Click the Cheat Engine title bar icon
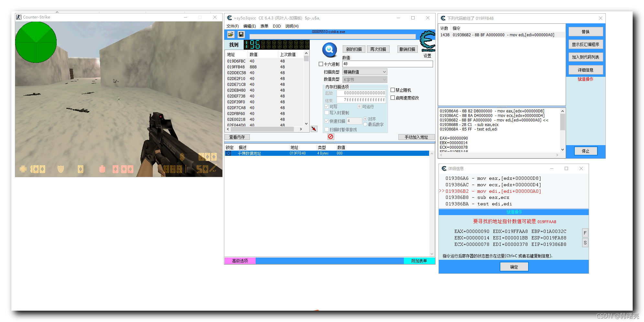The width and height of the screenshot is (644, 322). click(229, 18)
